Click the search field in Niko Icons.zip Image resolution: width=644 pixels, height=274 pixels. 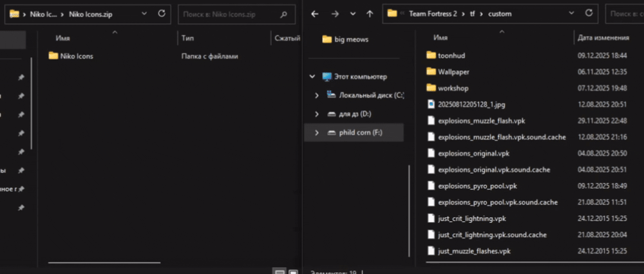point(225,12)
